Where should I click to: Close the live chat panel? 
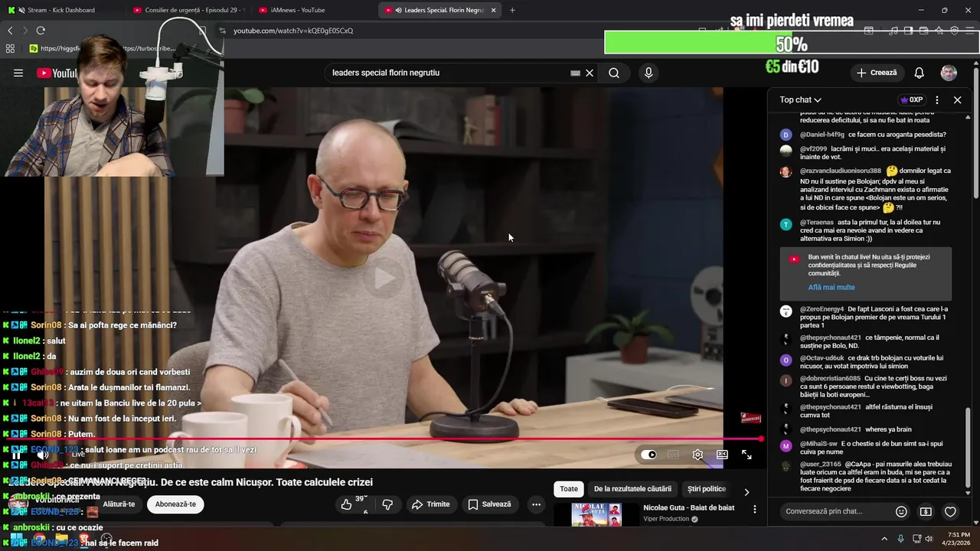957,99
